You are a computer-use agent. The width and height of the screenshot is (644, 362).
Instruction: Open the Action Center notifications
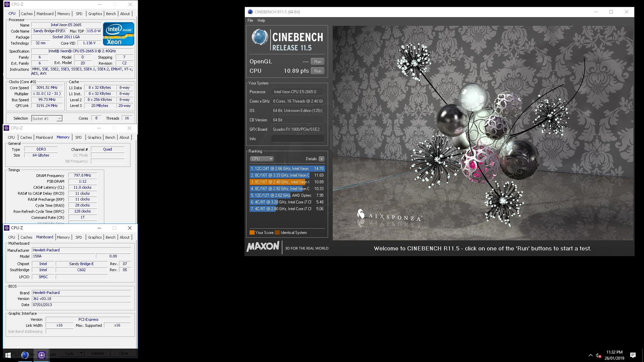pos(633,355)
